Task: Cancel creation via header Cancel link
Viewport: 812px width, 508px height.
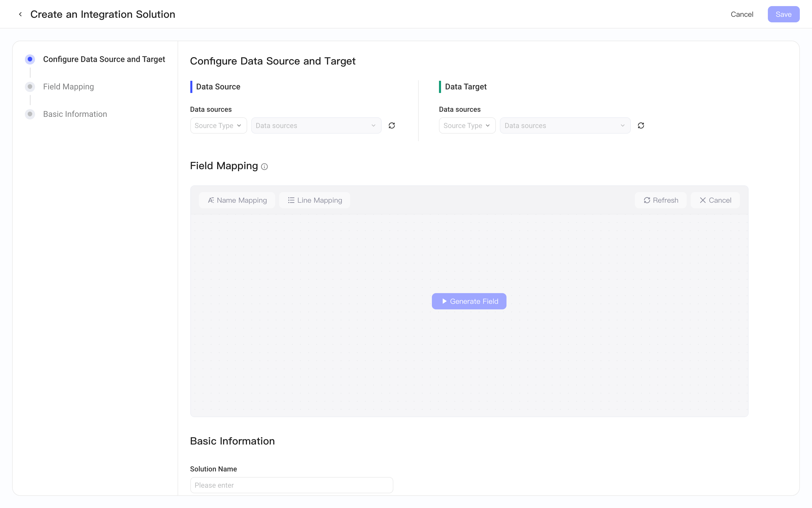Action: [742, 14]
